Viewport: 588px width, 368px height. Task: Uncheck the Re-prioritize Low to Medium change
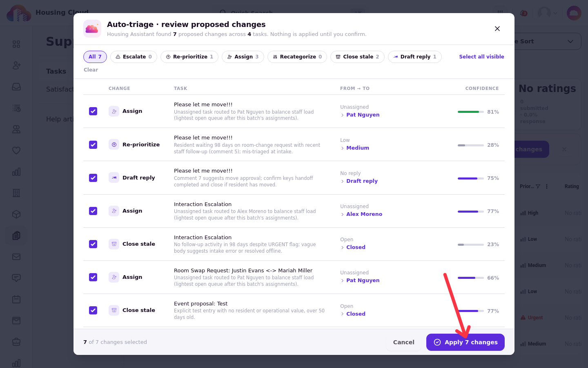93,145
